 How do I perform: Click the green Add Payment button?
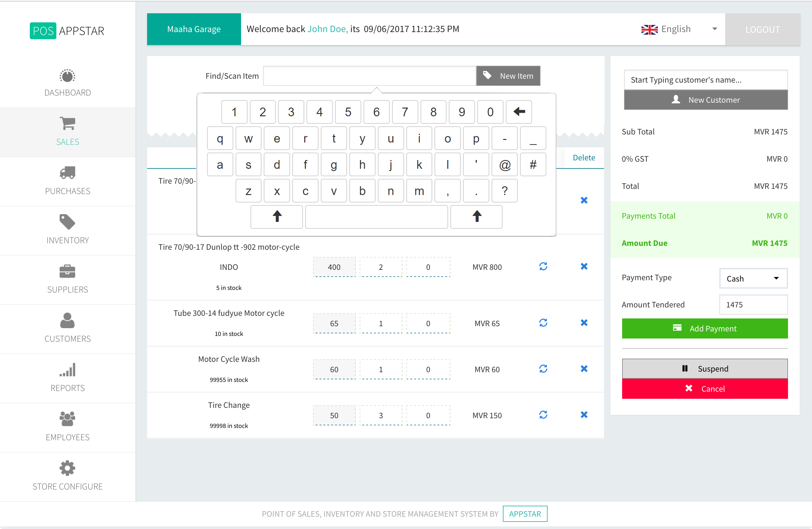point(704,328)
